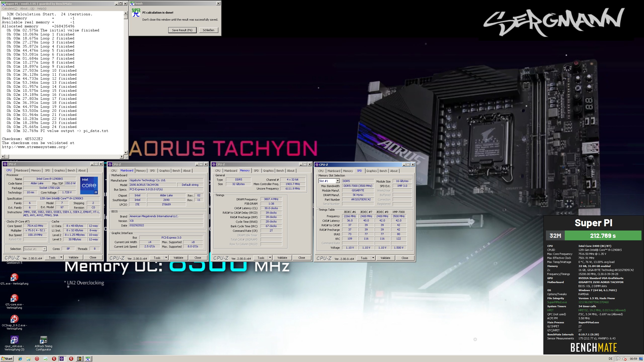Select Graphics tab in CPU-Z Memory window
644x362 pixels.
268,171
